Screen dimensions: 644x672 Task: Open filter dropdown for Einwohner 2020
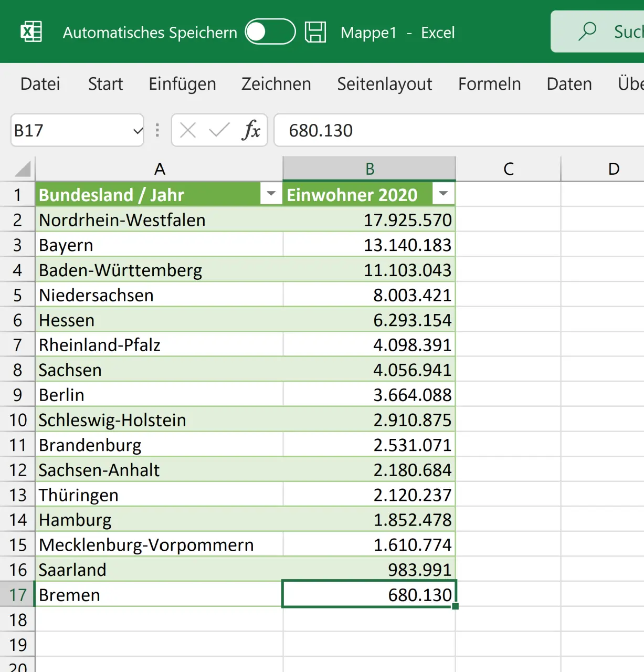pyautogui.click(x=443, y=194)
